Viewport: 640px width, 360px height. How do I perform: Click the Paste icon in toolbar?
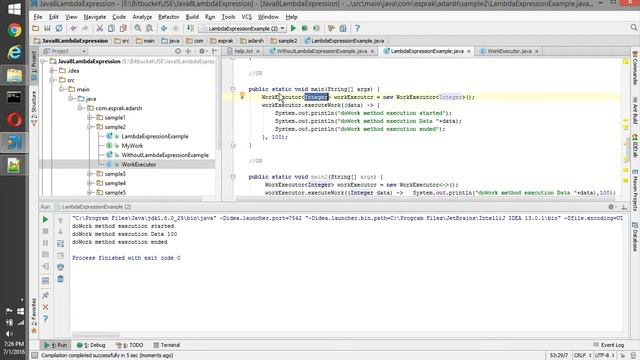pyautogui.click(x=123, y=29)
